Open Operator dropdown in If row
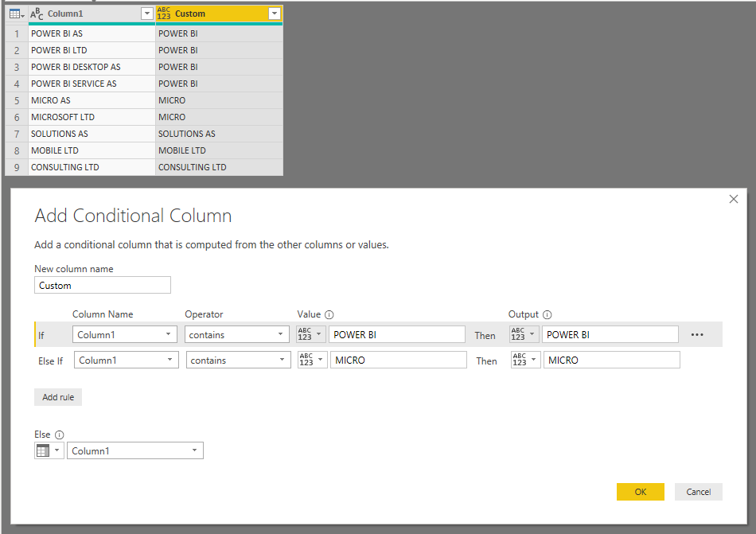756x534 pixels. click(236, 334)
